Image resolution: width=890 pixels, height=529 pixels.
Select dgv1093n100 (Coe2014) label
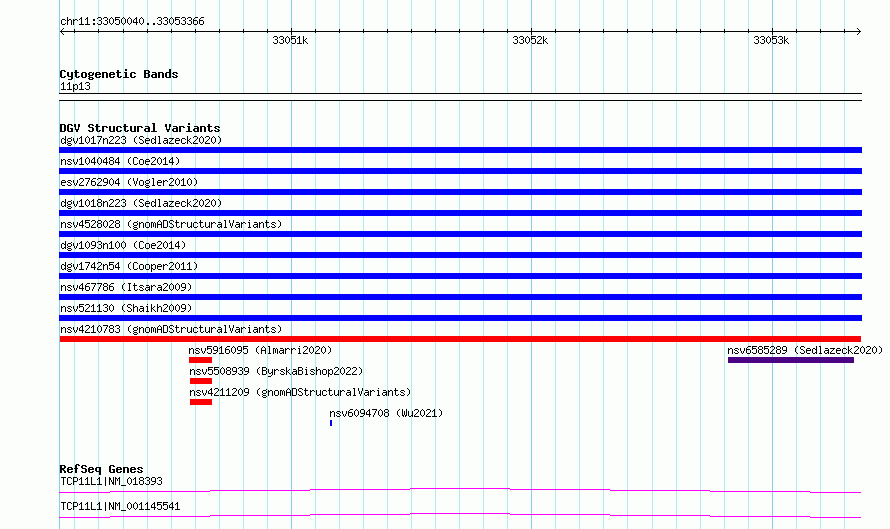point(123,245)
